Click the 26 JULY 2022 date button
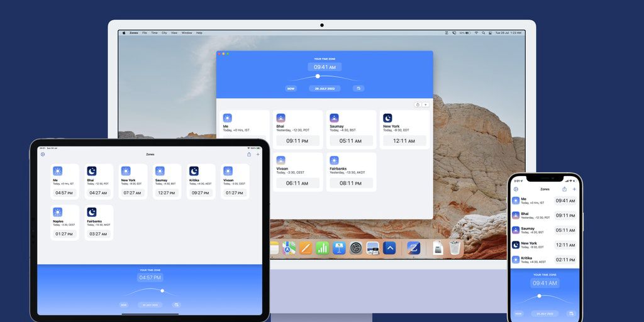644x322 pixels. [x=325, y=89]
